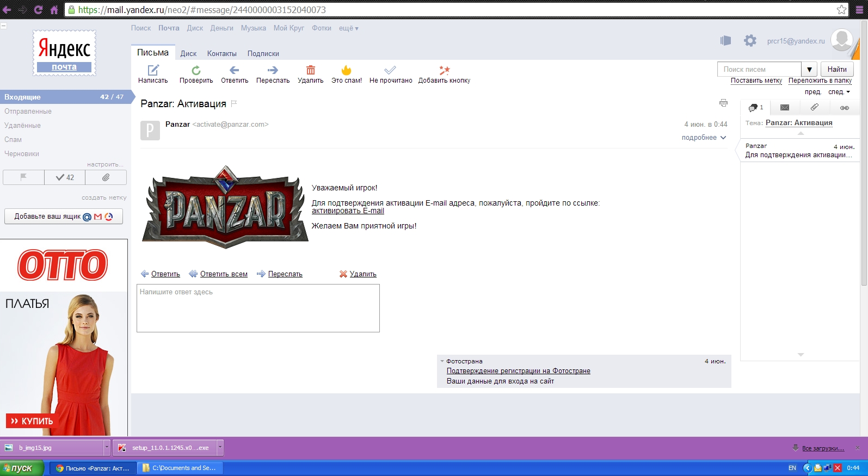Click the print icon for message

click(723, 103)
